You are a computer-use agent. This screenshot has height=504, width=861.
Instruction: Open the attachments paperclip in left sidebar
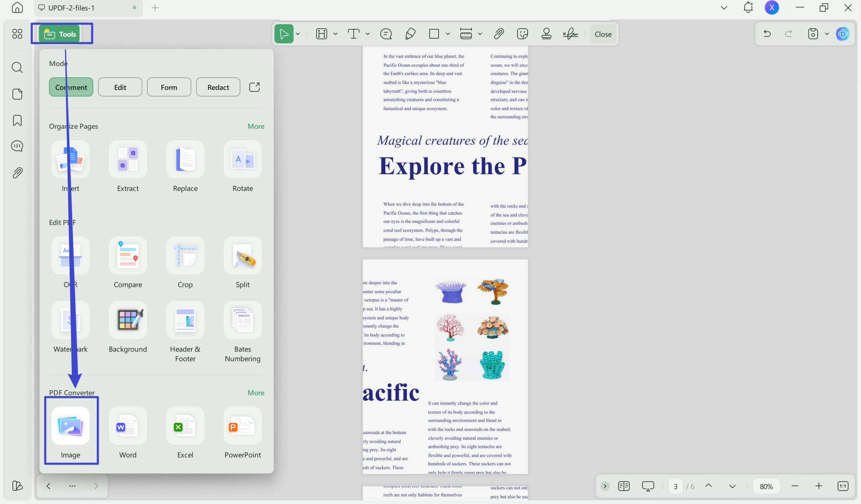tap(17, 173)
